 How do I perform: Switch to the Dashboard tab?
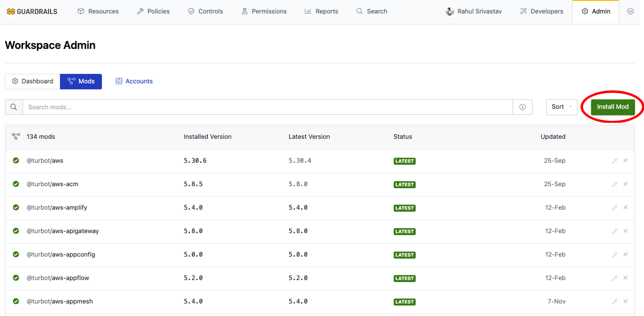pos(33,81)
